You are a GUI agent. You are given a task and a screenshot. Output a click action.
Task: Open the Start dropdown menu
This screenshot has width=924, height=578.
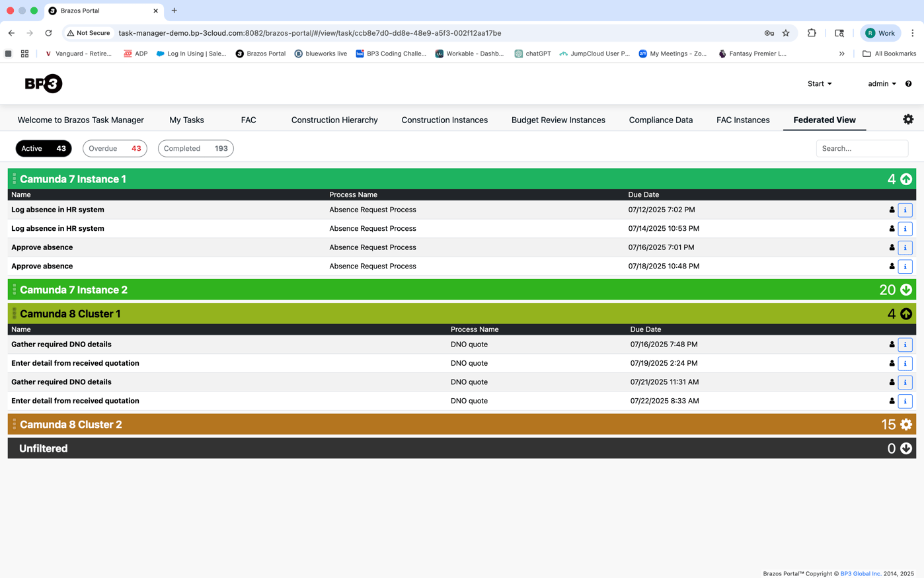coord(819,83)
